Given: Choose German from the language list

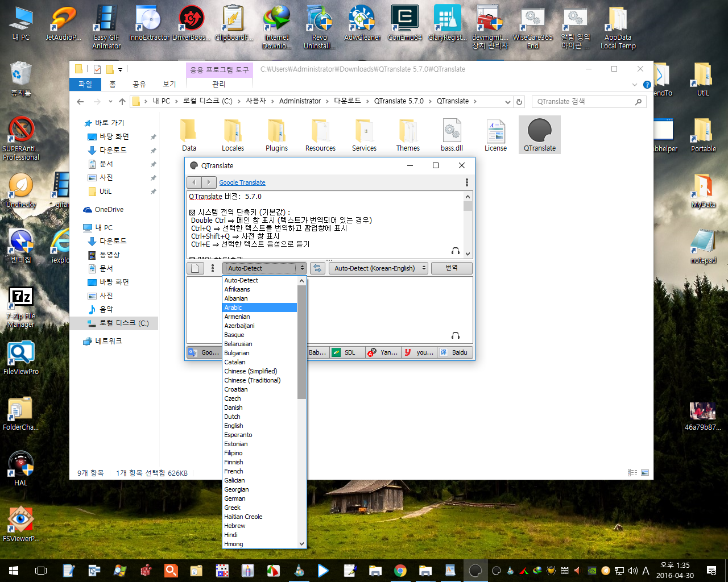Looking at the screenshot, I should click(x=259, y=498).
